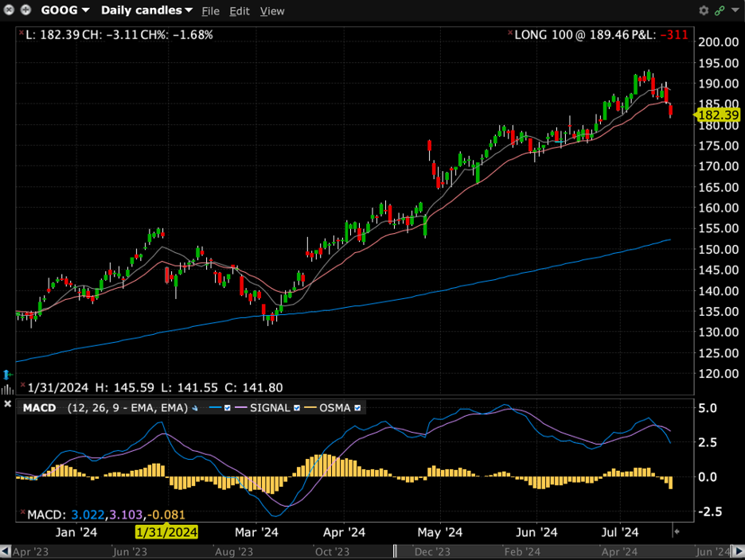This screenshot has height=560, width=745.
Task: Click the LONG 100 @ 189.46 position text
Action: pyautogui.click(x=571, y=35)
